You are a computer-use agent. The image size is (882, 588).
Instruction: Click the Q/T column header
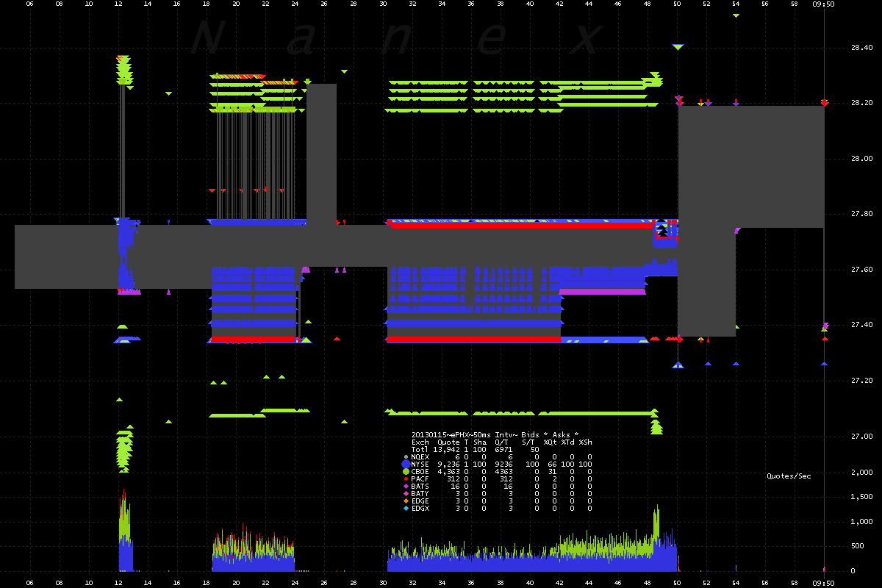[501, 442]
